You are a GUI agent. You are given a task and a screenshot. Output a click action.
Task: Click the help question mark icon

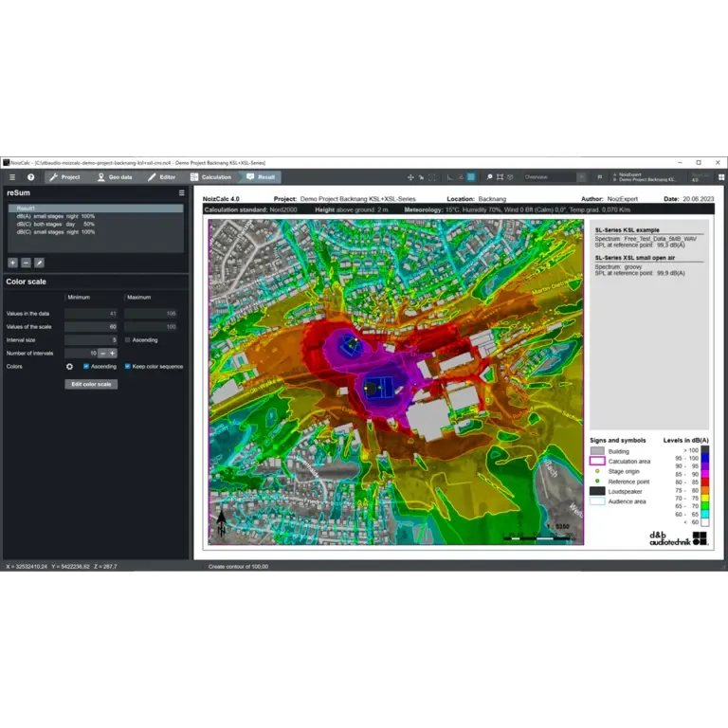click(x=30, y=177)
